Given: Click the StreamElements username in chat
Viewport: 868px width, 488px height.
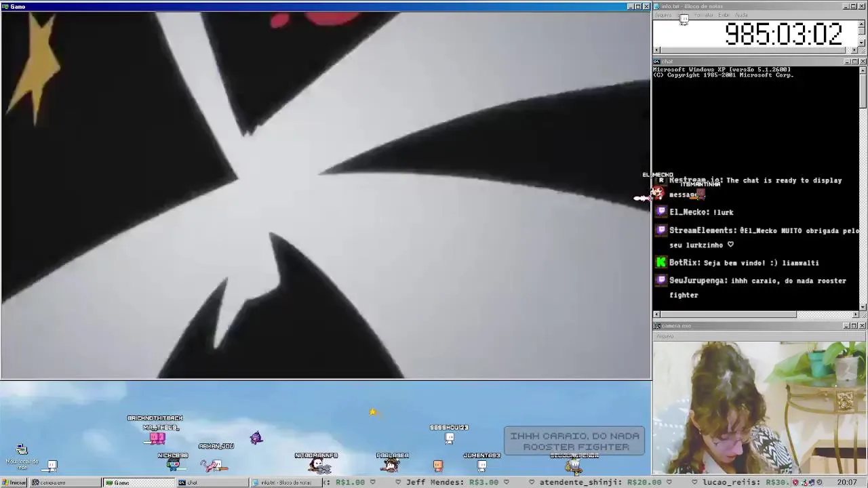Looking at the screenshot, I should pos(702,230).
